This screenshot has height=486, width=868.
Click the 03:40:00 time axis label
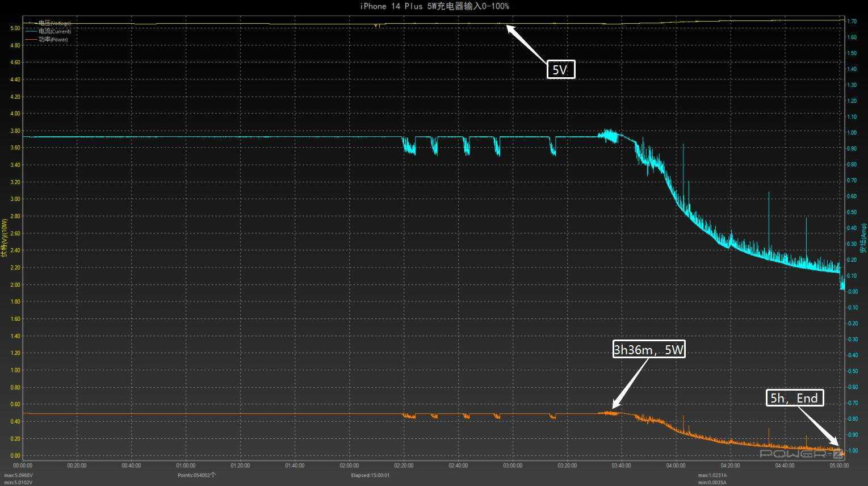(622, 466)
